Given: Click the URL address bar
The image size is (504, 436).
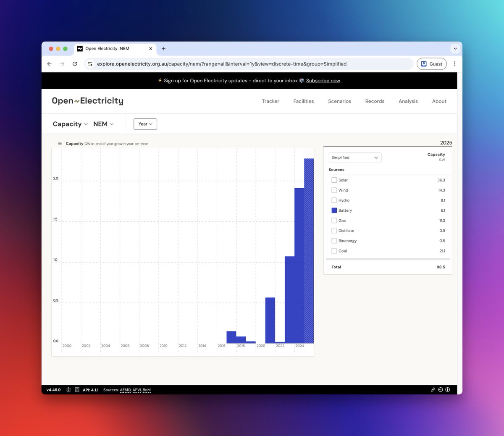Looking at the screenshot, I should [x=249, y=64].
